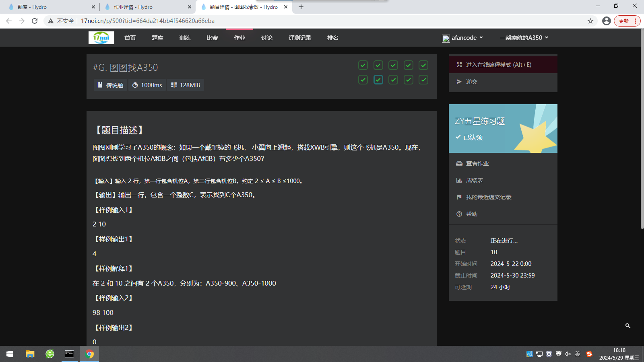
Task: Open the 讨论 discussion page
Action: pyautogui.click(x=267, y=38)
